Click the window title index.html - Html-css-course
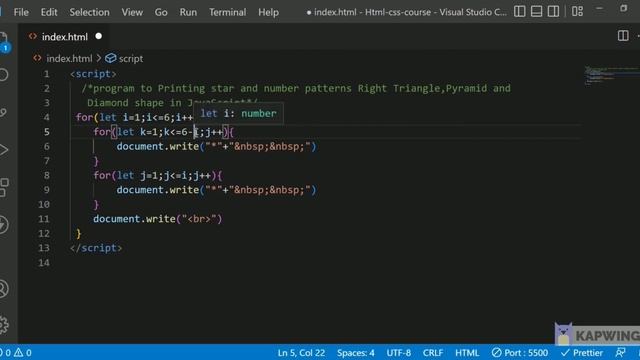This screenshot has height=360, width=640. [372, 12]
